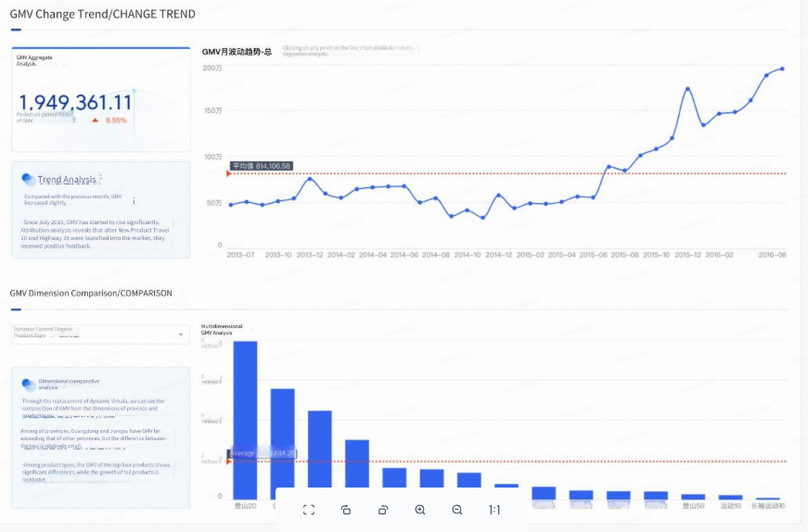Click the GMV Aggregate Analysis card
The width and height of the screenshot is (808, 532).
[101, 99]
